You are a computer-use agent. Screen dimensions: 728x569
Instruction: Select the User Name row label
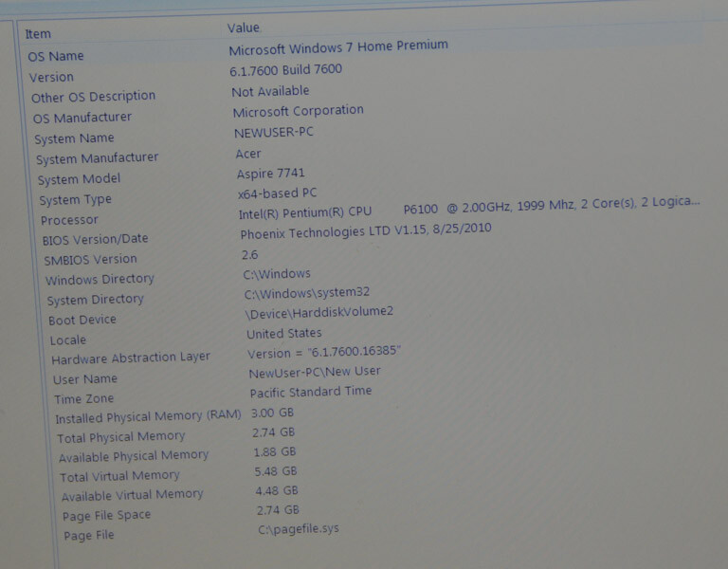click(85, 379)
